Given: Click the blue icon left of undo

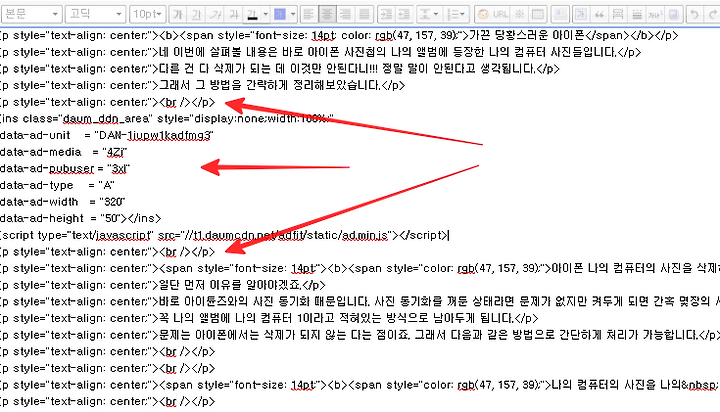Looking at the screenshot, I should pyautogui.click(x=674, y=14).
